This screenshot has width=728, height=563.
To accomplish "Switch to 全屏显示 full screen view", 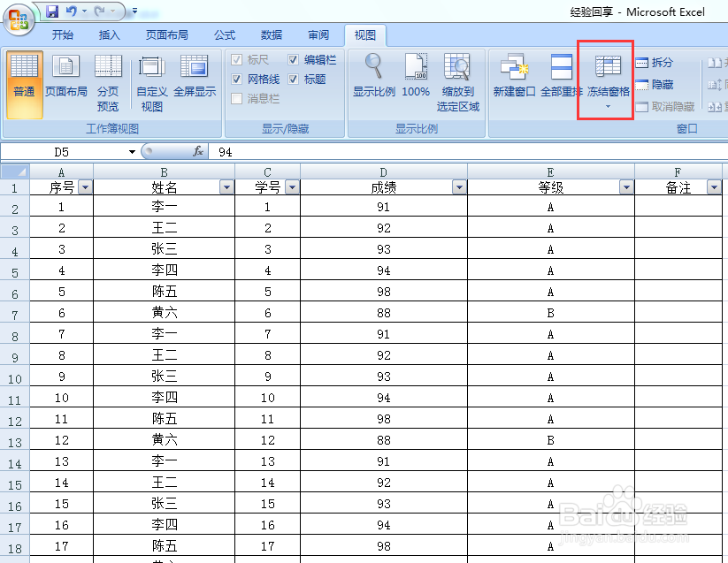I will 193,80.
